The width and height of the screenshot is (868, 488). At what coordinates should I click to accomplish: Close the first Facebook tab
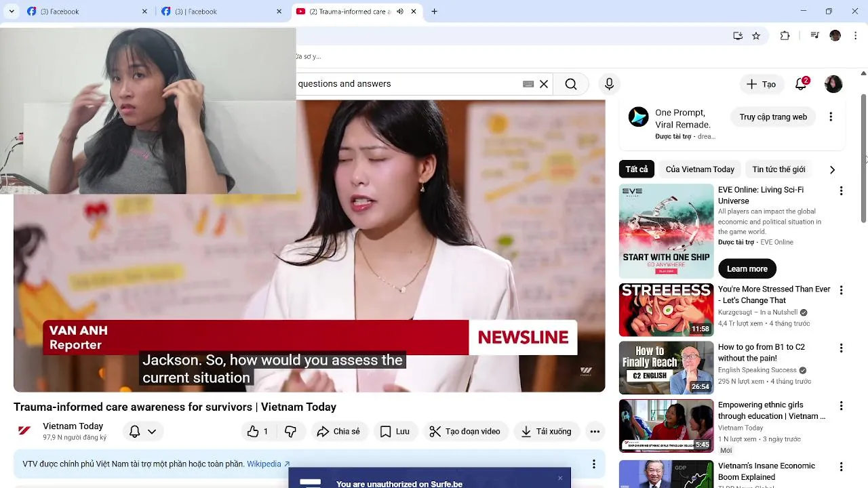[x=144, y=12]
